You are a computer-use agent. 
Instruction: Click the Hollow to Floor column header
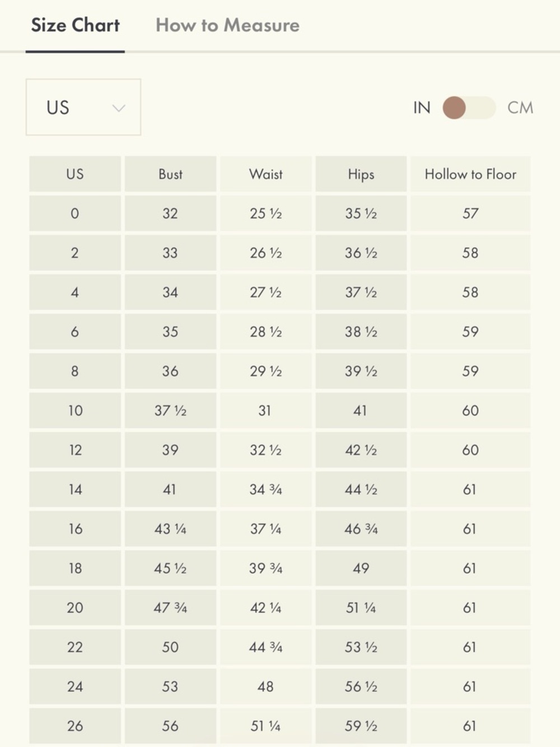click(x=470, y=174)
